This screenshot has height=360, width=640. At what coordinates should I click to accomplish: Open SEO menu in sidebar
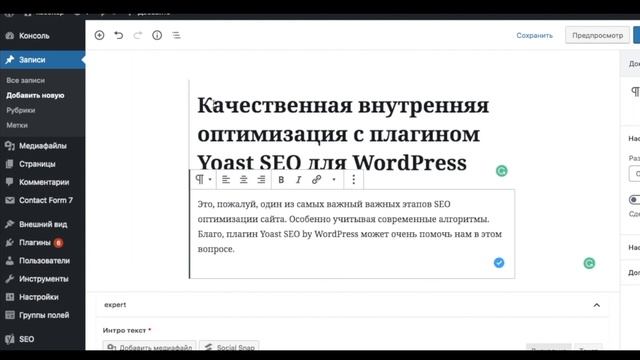(26, 339)
